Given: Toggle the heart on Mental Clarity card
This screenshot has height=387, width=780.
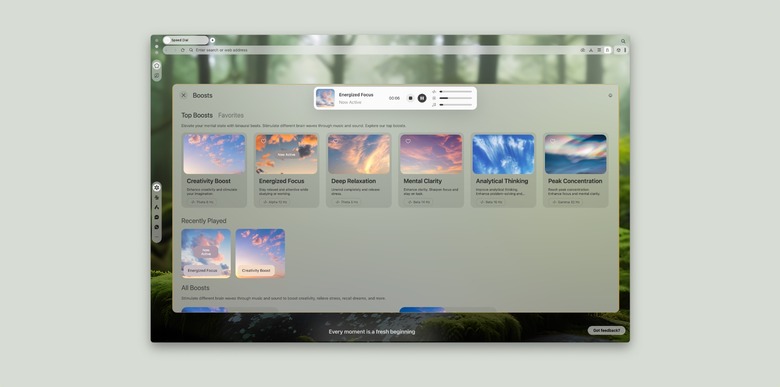Looking at the screenshot, I should point(408,141).
